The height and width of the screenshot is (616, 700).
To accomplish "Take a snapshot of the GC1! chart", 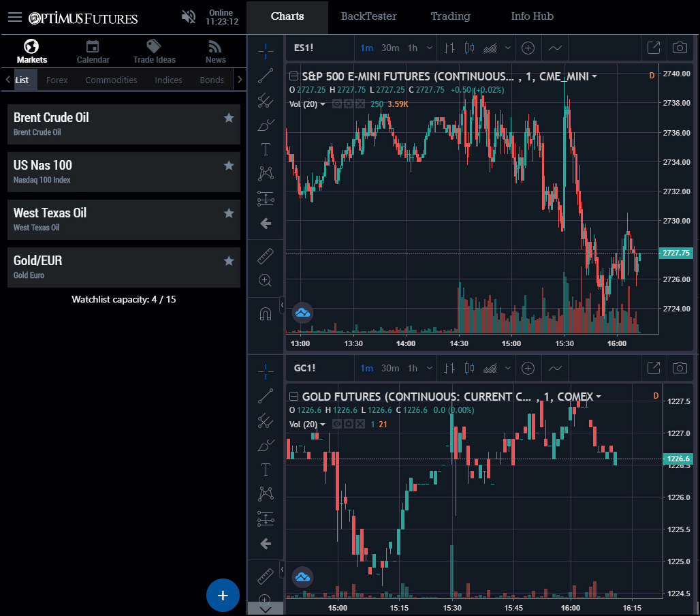I will (x=680, y=368).
